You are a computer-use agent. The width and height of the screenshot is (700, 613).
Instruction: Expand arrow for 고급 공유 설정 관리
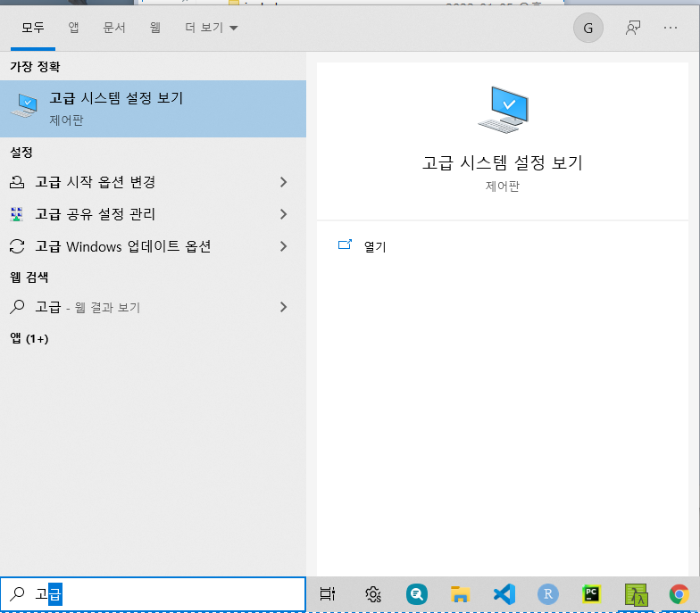coord(283,214)
